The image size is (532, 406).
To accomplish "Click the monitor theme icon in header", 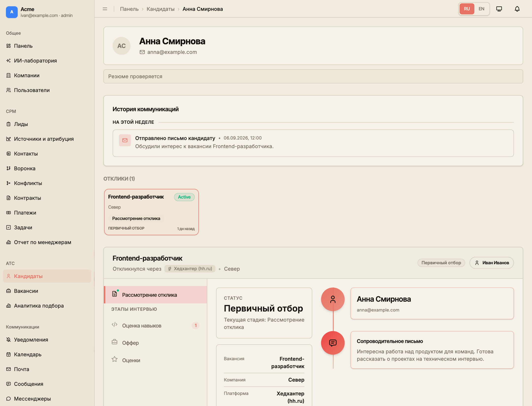I will [x=499, y=9].
